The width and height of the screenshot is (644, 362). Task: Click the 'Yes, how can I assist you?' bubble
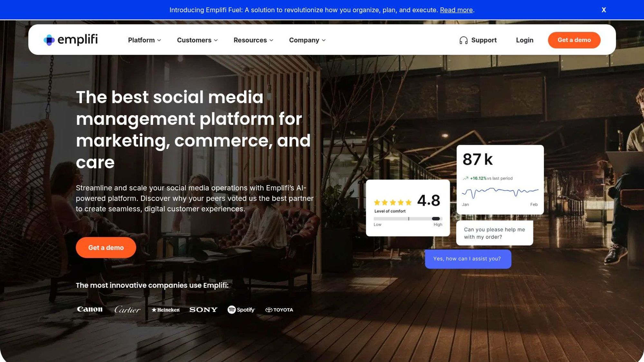tap(468, 259)
